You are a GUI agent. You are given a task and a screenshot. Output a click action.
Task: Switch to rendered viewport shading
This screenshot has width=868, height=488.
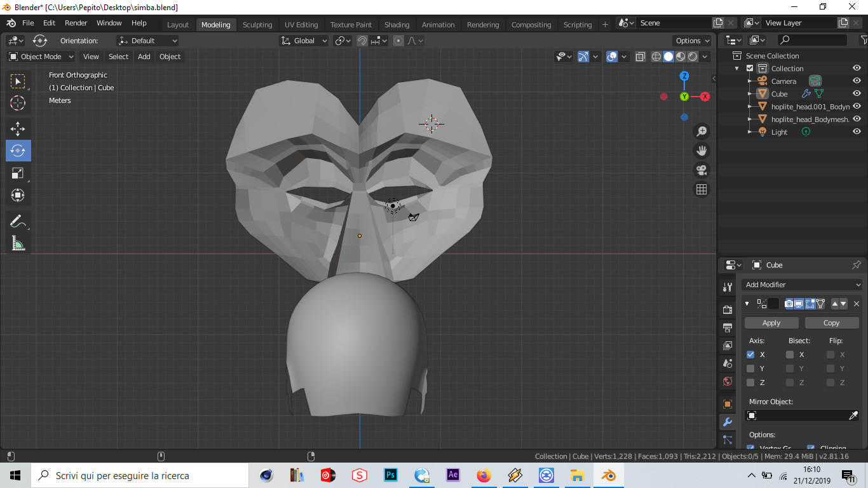click(x=693, y=57)
